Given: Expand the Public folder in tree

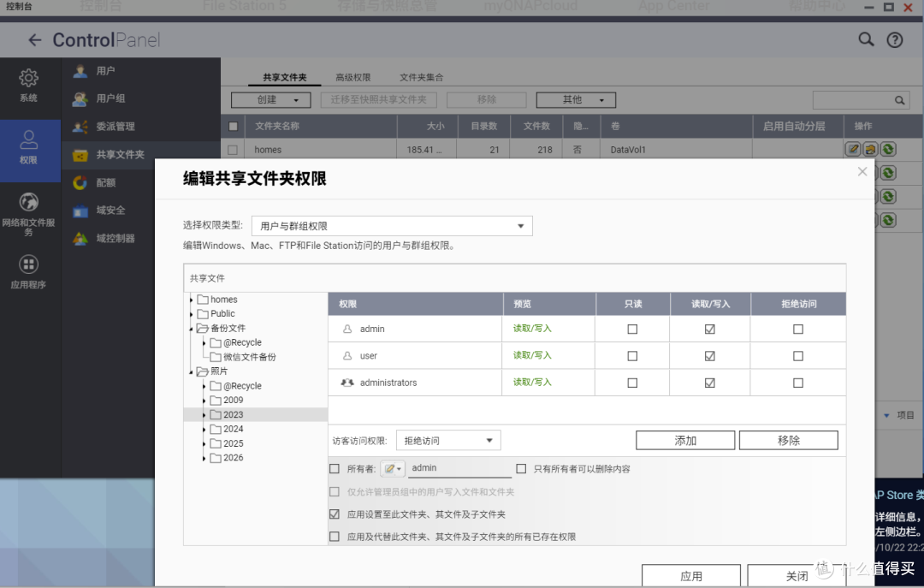Looking at the screenshot, I should [191, 314].
